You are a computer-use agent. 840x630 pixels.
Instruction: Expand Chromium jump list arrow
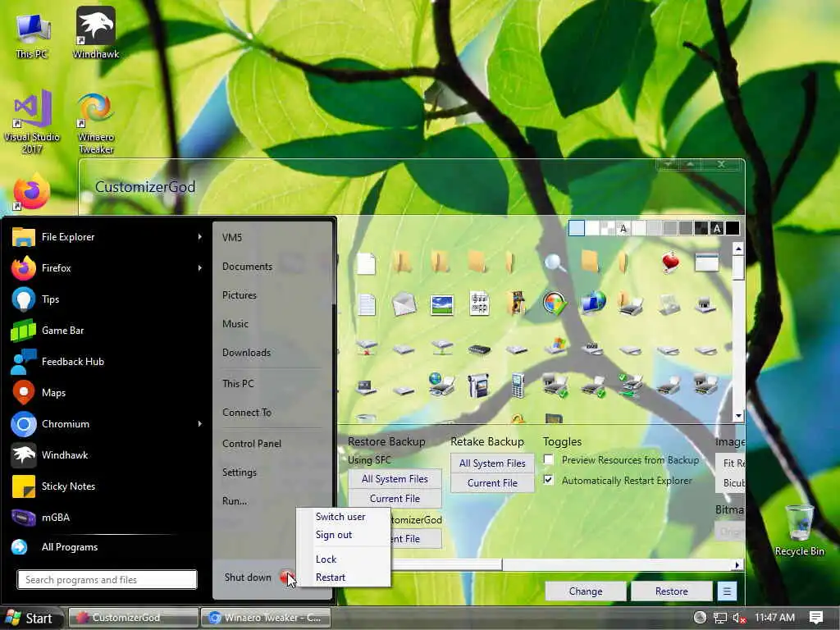pos(200,424)
